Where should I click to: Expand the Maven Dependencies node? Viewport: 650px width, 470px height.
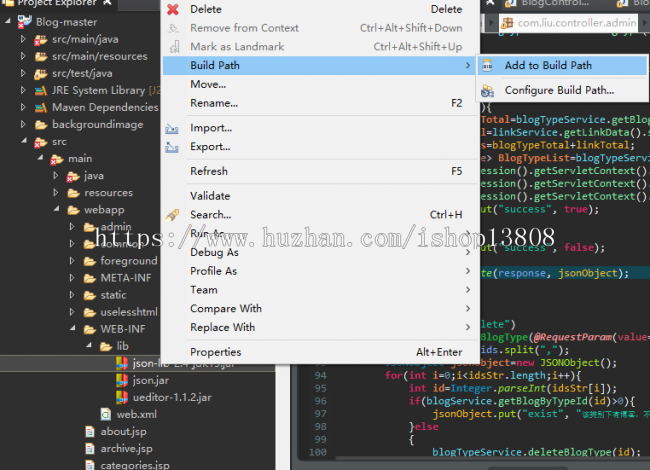(23, 107)
